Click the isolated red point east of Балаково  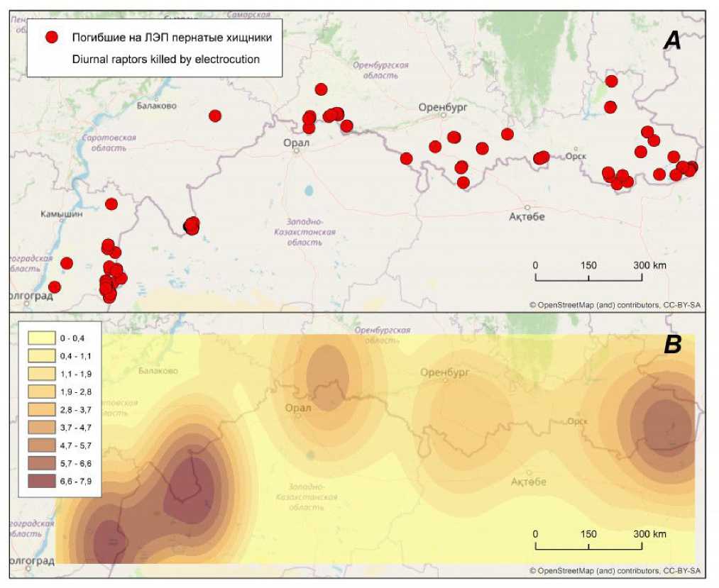coord(215,116)
